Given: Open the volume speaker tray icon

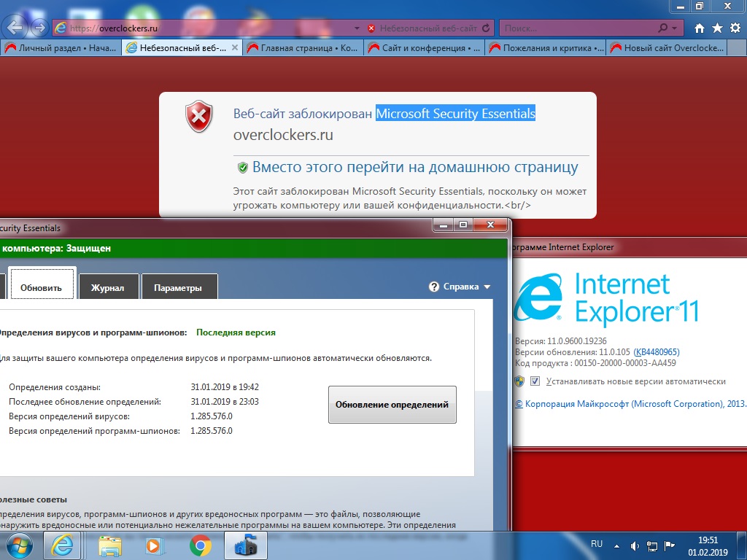Looking at the screenshot, I should coord(635,545).
